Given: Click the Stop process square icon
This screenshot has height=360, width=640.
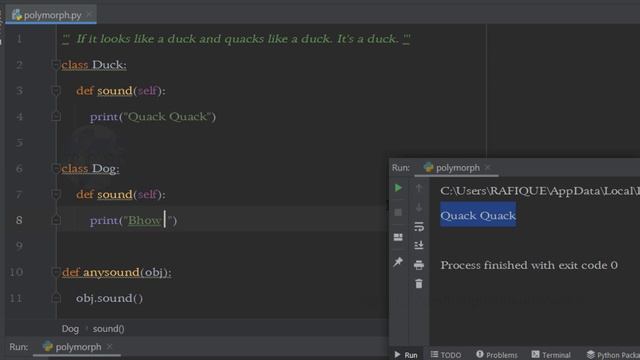Looking at the screenshot, I should [398, 212].
